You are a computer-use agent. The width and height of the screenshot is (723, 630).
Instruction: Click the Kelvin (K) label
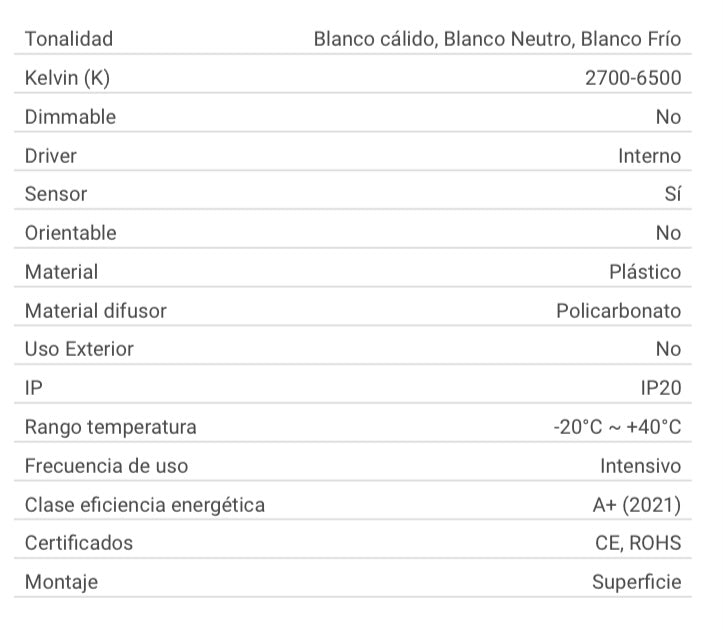pos(67,78)
